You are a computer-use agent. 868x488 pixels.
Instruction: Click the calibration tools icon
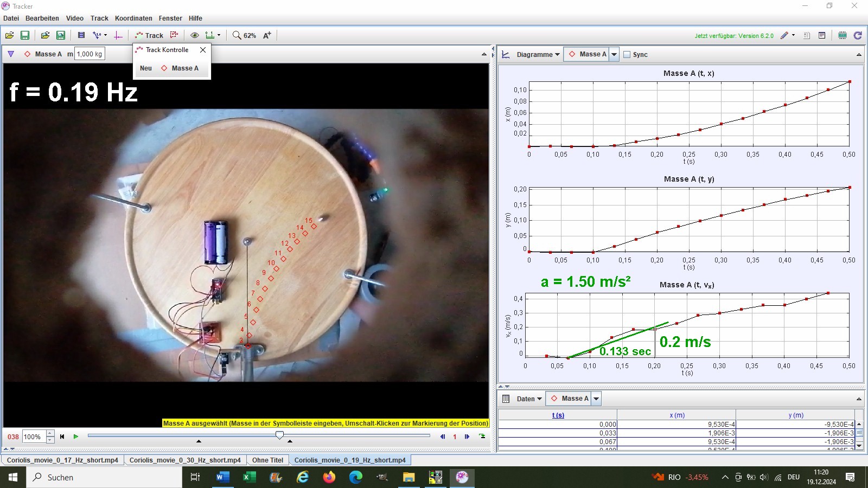click(97, 35)
